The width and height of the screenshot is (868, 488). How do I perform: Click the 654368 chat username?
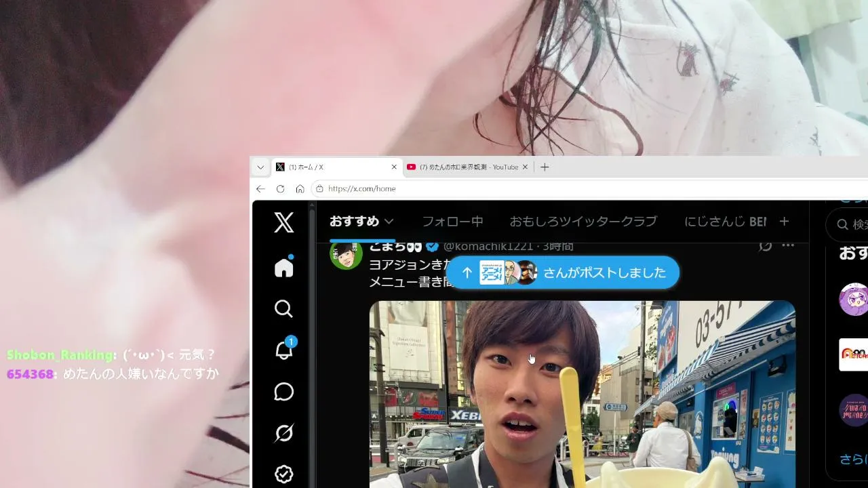click(30, 373)
